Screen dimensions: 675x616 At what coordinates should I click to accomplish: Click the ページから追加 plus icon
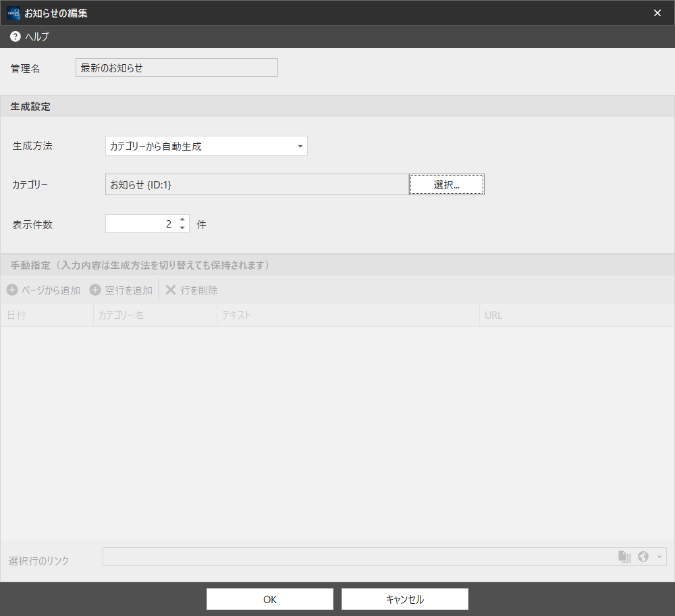12,290
